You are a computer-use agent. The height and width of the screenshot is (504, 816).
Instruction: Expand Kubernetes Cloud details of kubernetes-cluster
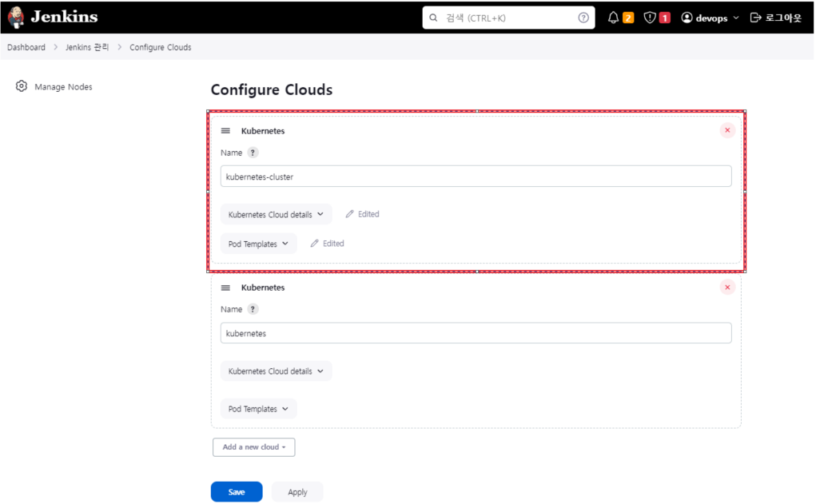point(276,214)
